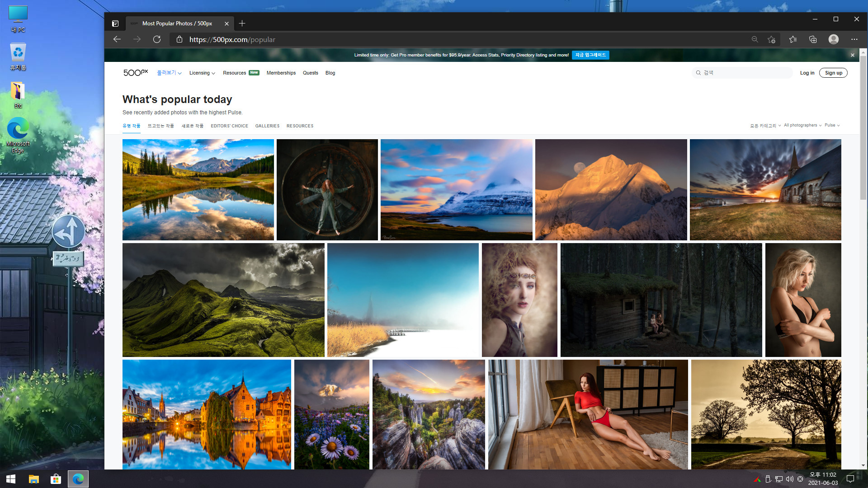Screen dimensions: 868x488
Task: Expand the 둘러보기 dropdown menu
Action: click(169, 73)
